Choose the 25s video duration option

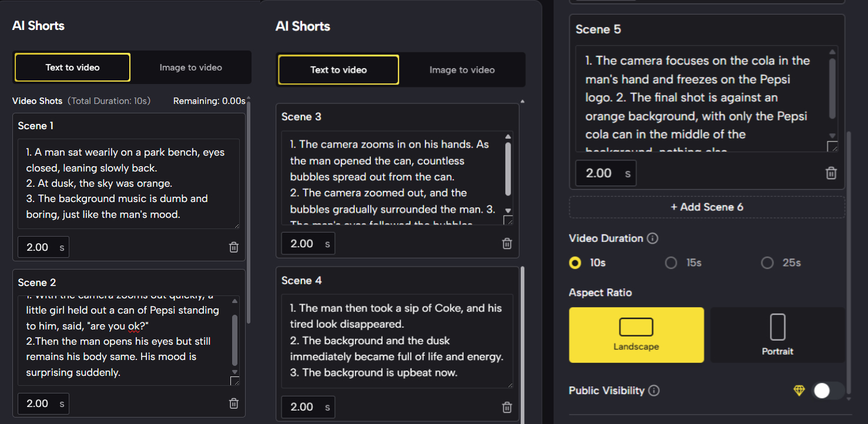coord(767,263)
